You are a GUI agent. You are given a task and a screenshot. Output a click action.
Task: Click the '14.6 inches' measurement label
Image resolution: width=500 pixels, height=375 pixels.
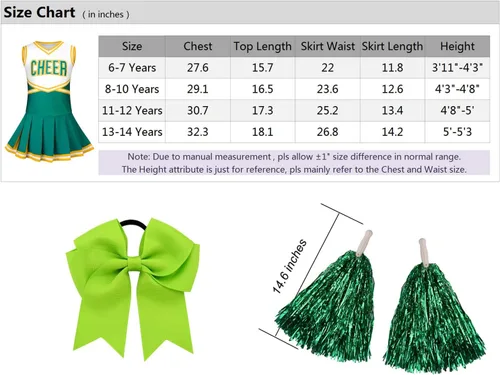(289, 266)
